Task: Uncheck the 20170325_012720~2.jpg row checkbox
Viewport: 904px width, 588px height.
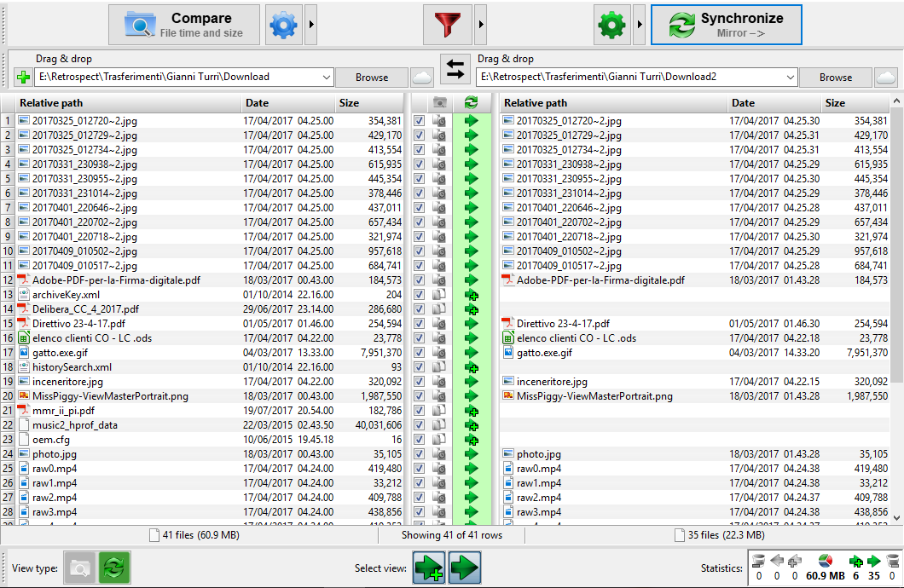Action: [419, 121]
